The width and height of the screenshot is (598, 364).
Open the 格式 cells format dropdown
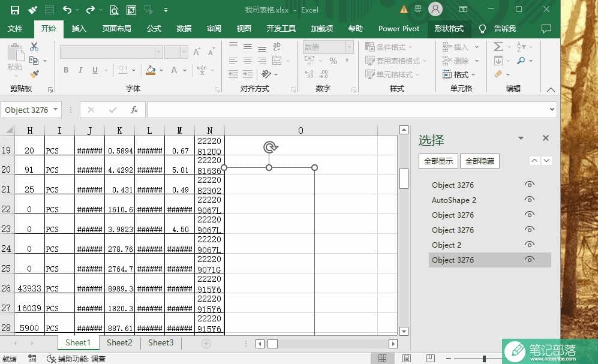pos(459,74)
